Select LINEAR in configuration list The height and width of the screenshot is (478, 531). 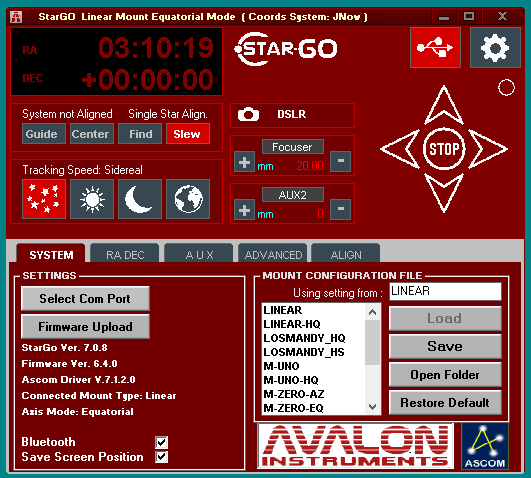(x=313, y=310)
